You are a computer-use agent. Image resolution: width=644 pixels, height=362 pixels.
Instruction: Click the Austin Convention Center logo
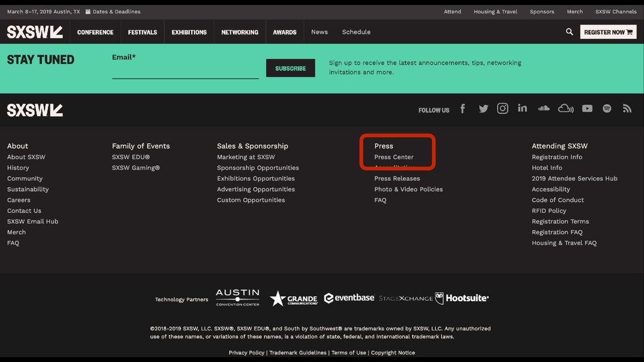point(238,297)
